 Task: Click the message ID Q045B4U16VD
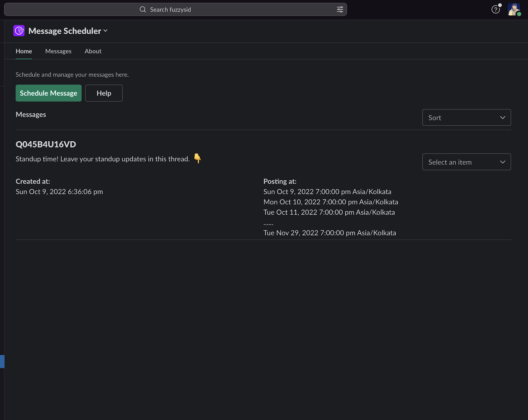pos(46,144)
